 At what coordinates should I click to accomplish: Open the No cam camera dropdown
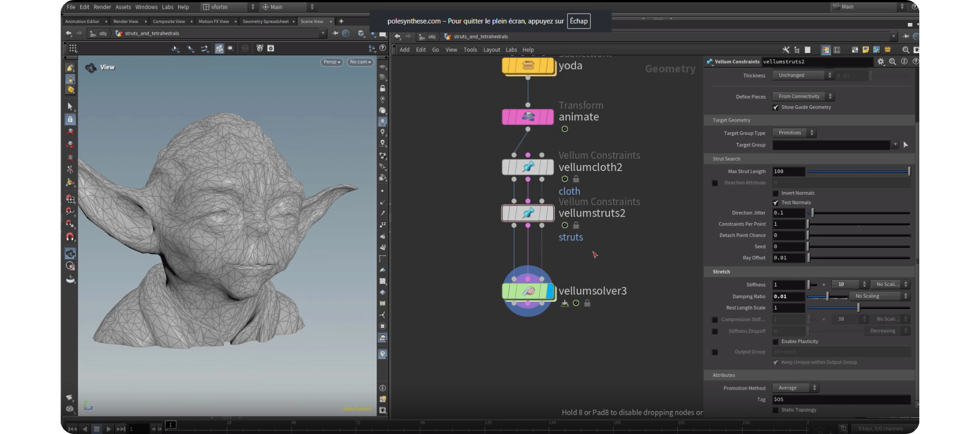click(360, 62)
